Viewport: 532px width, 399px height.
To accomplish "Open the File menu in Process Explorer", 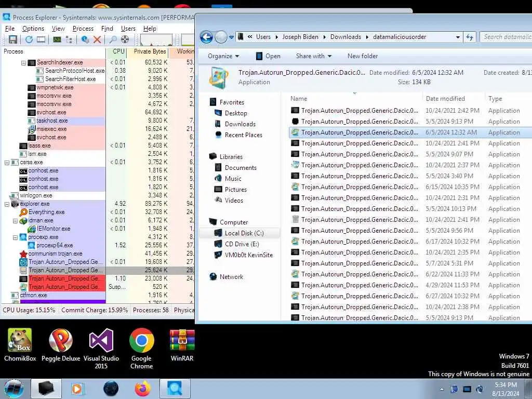I will (10, 29).
